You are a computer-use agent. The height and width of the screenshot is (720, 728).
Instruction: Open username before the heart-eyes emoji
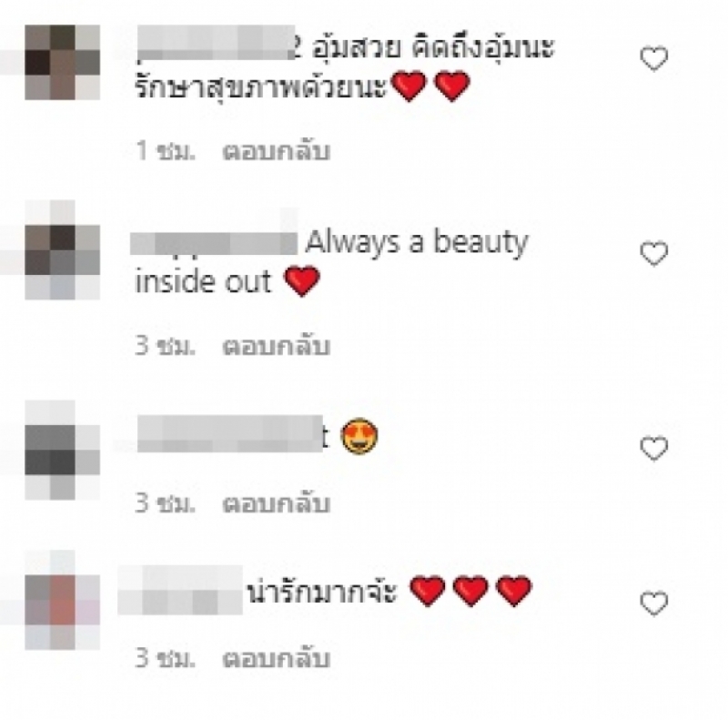(x=233, y=434)
